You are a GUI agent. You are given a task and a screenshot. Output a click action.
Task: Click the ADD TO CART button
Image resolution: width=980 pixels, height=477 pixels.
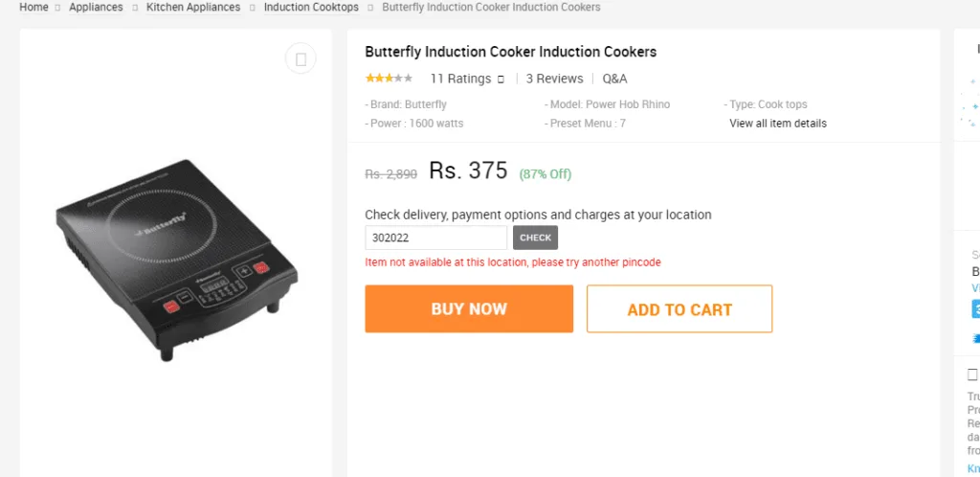[x=679, y=309]
